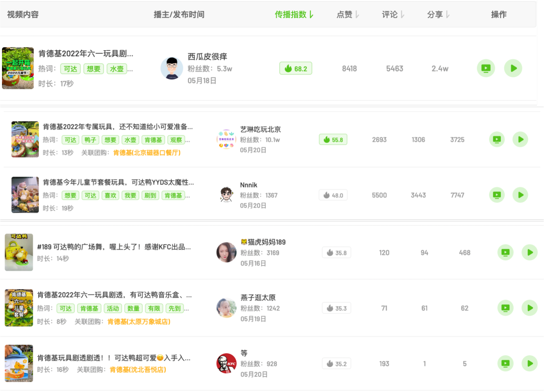Viewport: 544px width, 392px height.
Task: Click hot word 观察 in 艺琳吃玩北京 row
Action: [x=176, y=140]
